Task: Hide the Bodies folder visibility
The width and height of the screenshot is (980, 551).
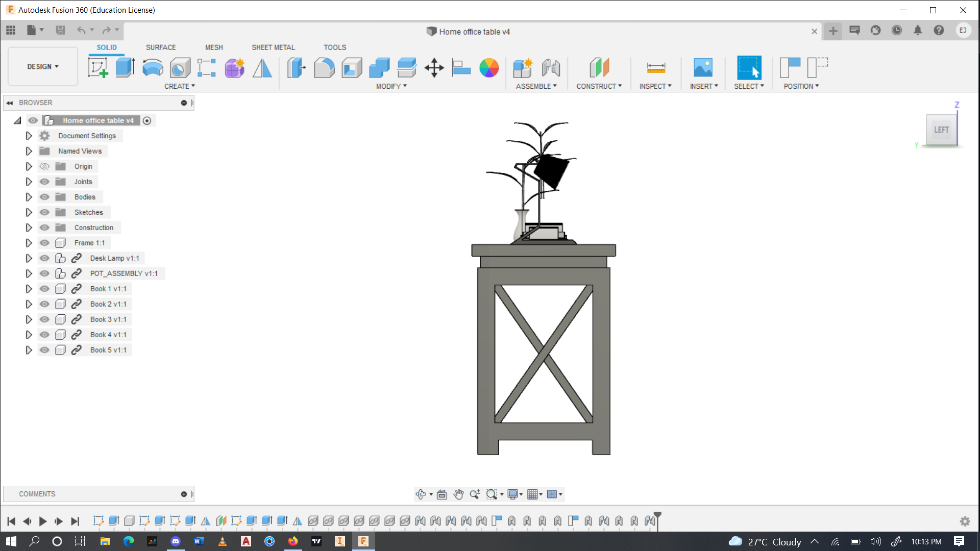Action: click(x=45, y=197)
